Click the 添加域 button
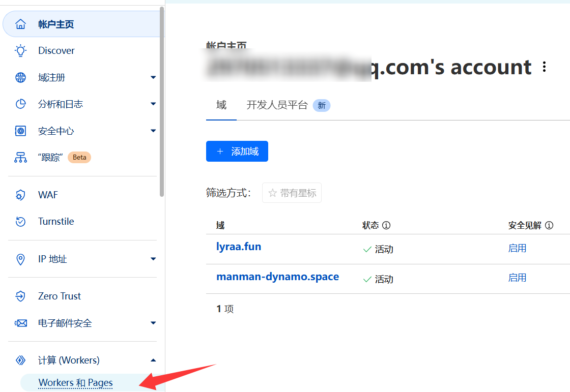This screenshot has height=392, width=570. point(237,151)
